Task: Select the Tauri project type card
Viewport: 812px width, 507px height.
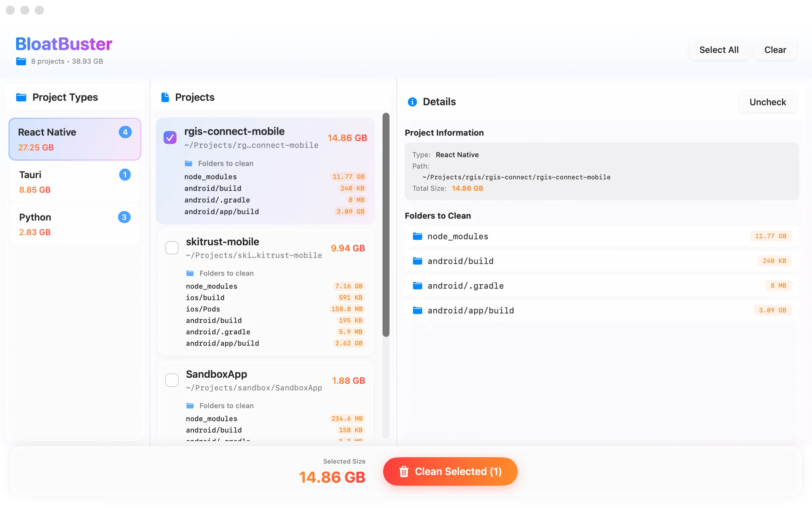Action: [x=74, y=181]
